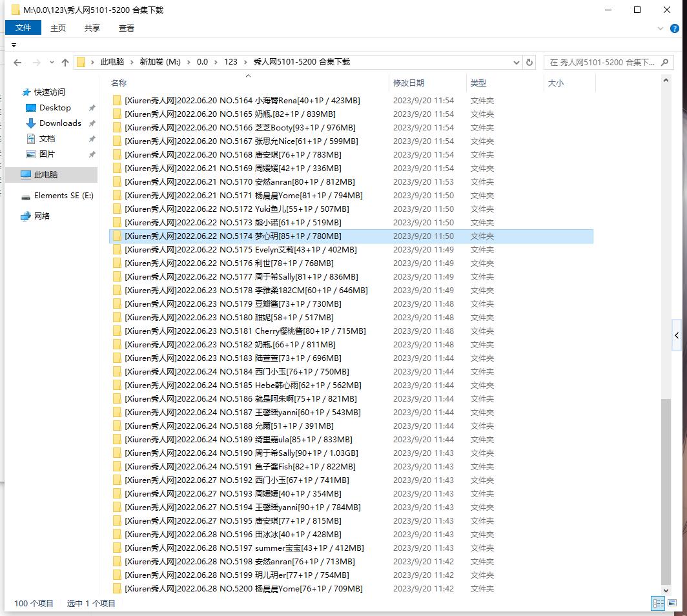Refresh the current folder view
Viewport: 687px width, 616px height.
coord(529,62)
